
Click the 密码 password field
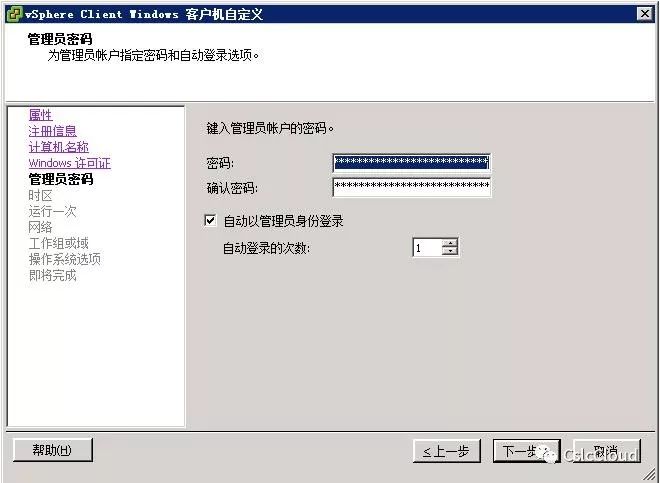pos(411,162)
